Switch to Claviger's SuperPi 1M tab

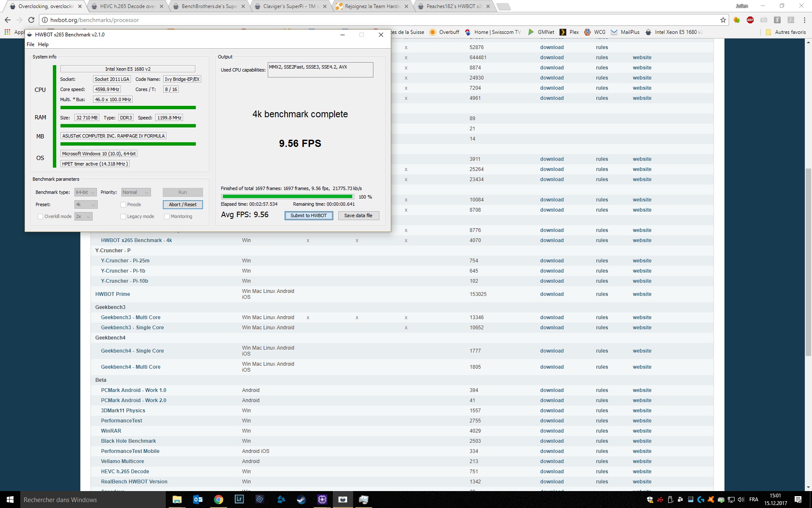290,6
